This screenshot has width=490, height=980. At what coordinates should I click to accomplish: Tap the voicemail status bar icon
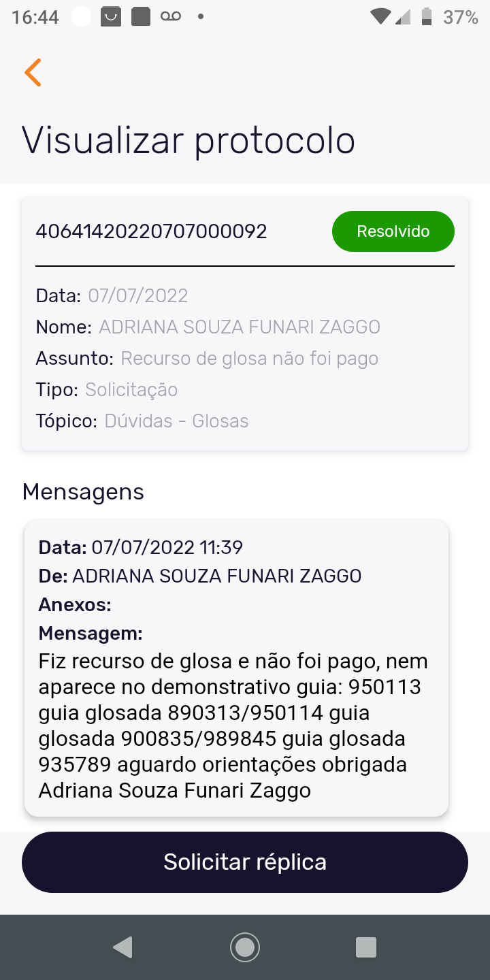[171, 17]
